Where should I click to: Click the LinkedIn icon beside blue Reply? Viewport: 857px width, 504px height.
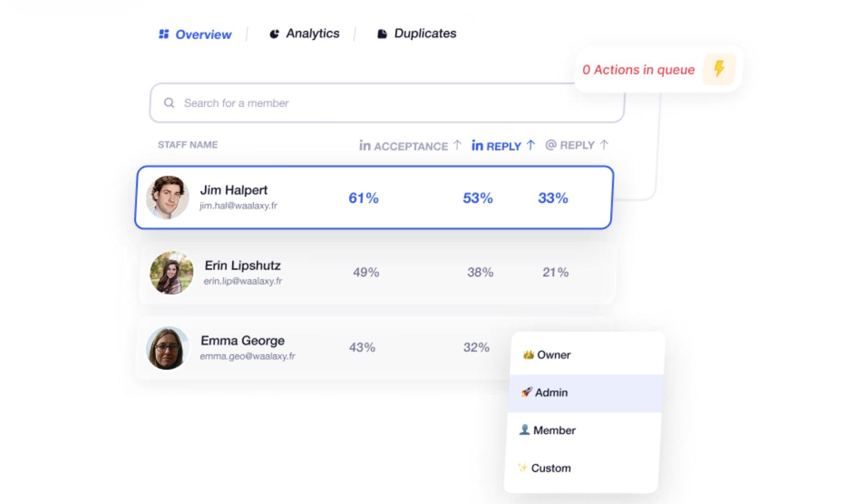click(x=477, y=145)
